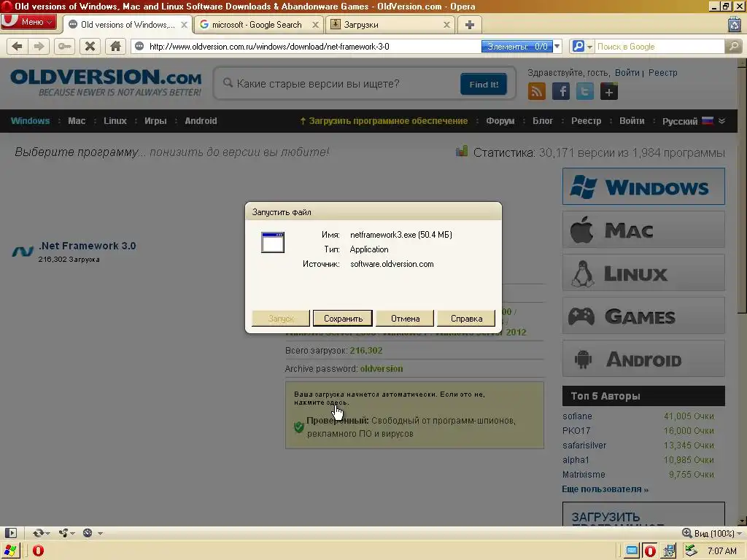Screen dimensions: 747x560
Task: Click the Windows Start button
Action: click(x=10, y=551)
